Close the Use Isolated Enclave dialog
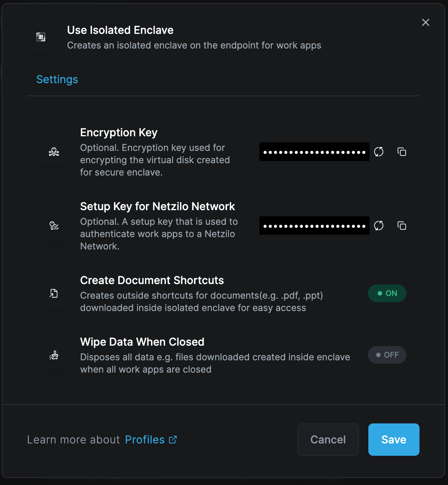Screen dimensions: 448x485 click(x=426, y=22)
